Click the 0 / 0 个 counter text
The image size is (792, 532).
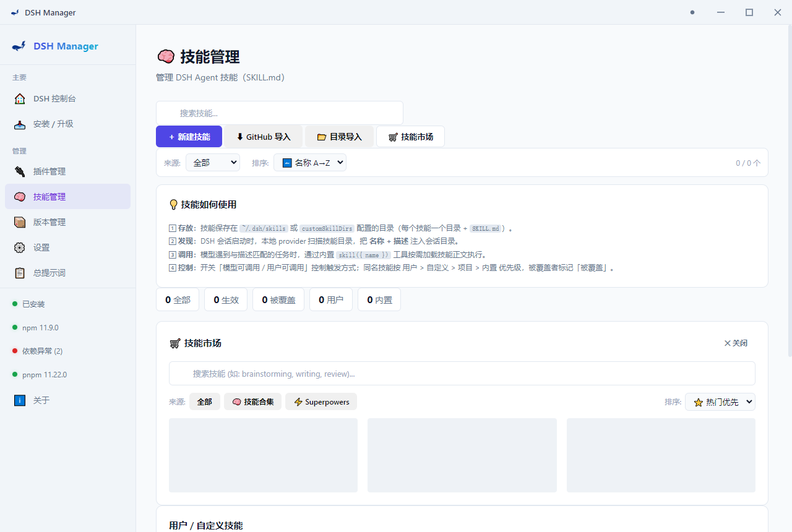click(x=748, y=163)
